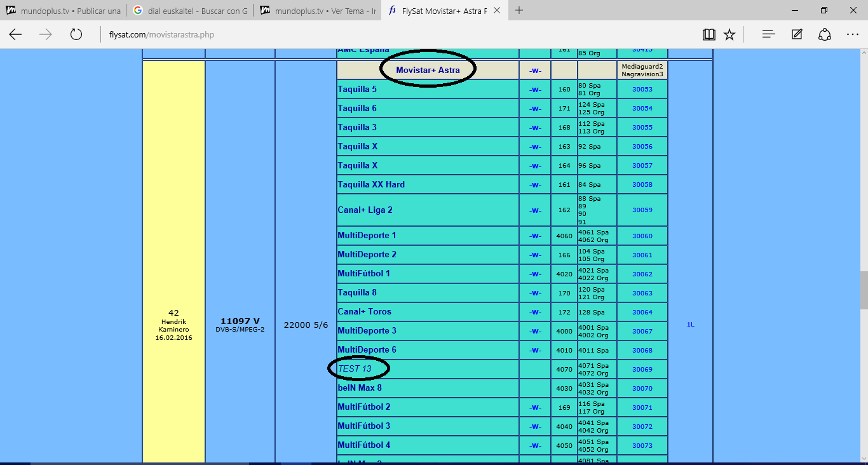Click the forward navigation arrow

(x=46, y=34)
